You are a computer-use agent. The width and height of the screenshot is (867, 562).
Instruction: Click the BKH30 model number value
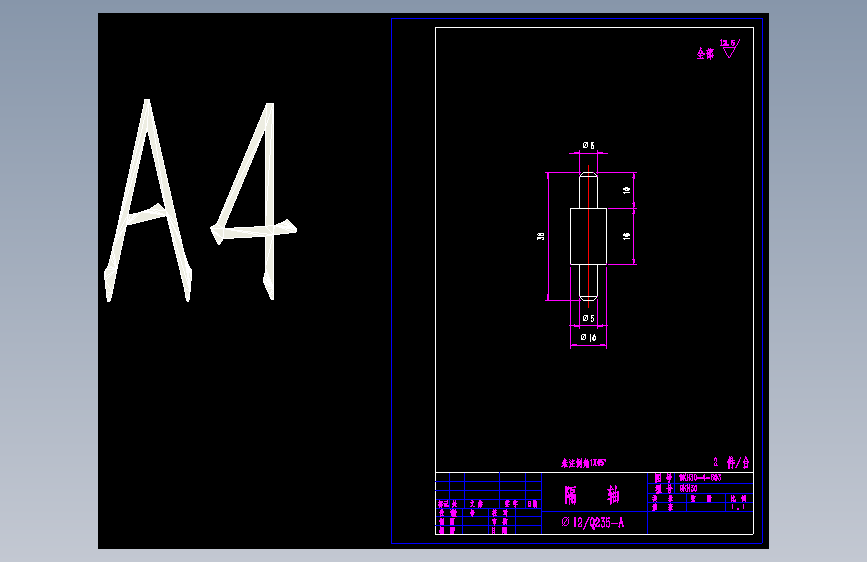tap(688, 488)
